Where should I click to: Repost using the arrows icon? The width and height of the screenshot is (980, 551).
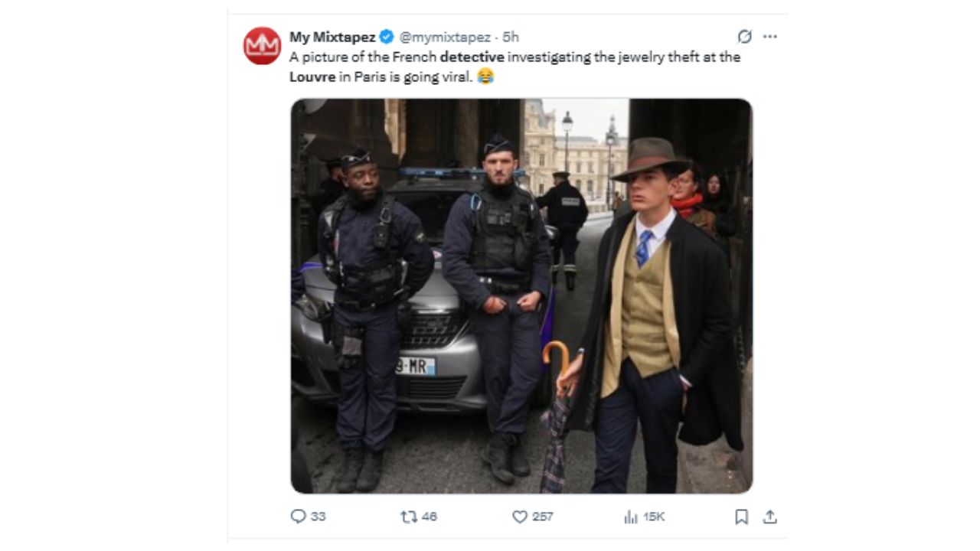pos(409,517)
